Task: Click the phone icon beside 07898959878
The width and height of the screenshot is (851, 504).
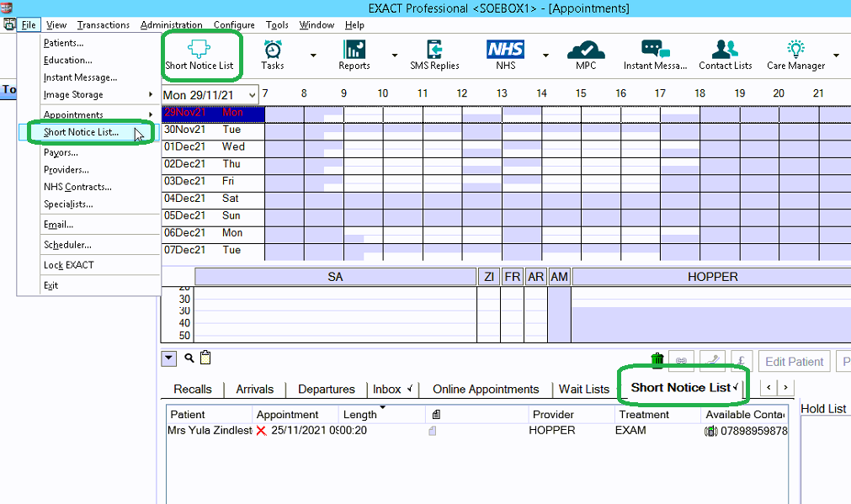Action: 710,432
